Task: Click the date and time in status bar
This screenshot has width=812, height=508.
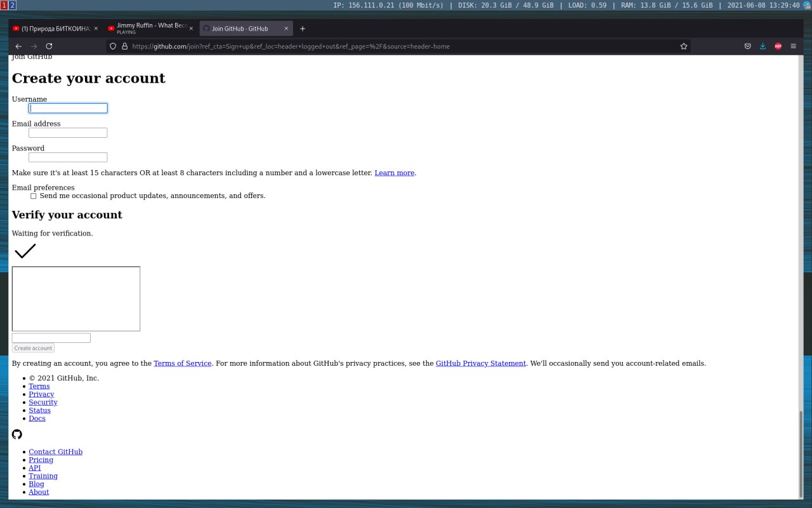Action: tap(763, 5)
